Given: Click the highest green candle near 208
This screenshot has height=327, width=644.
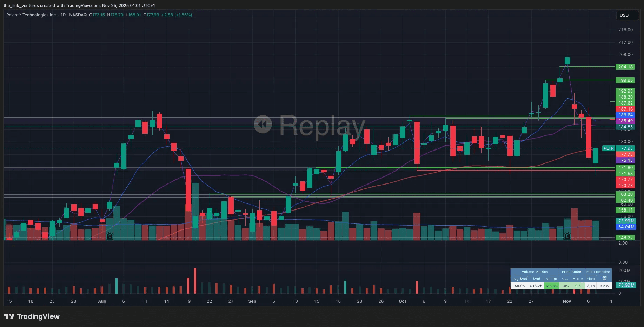Looking at the screenshot, I should (567, 61).
